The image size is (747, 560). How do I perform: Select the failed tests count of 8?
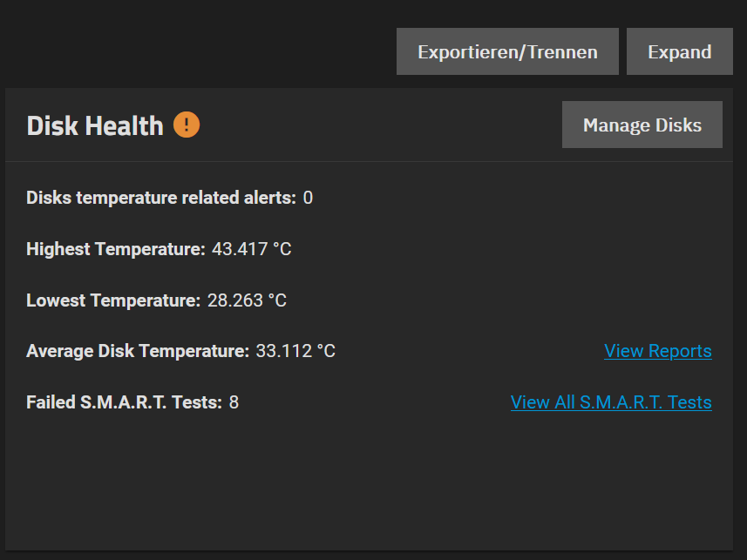[234, 402]
